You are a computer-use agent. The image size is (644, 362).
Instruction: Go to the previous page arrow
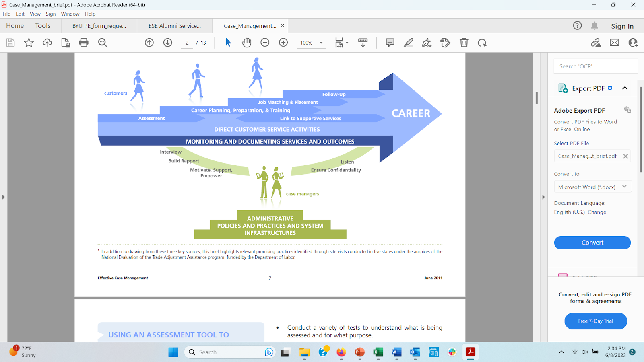pos(149,43)
